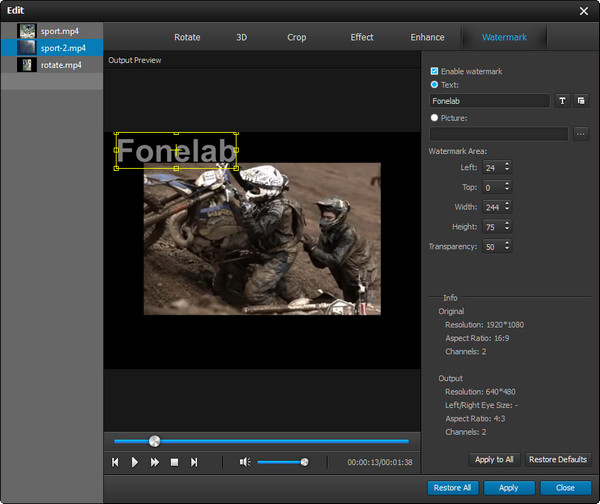Click the Restore Defaults button

click(558, 460)
